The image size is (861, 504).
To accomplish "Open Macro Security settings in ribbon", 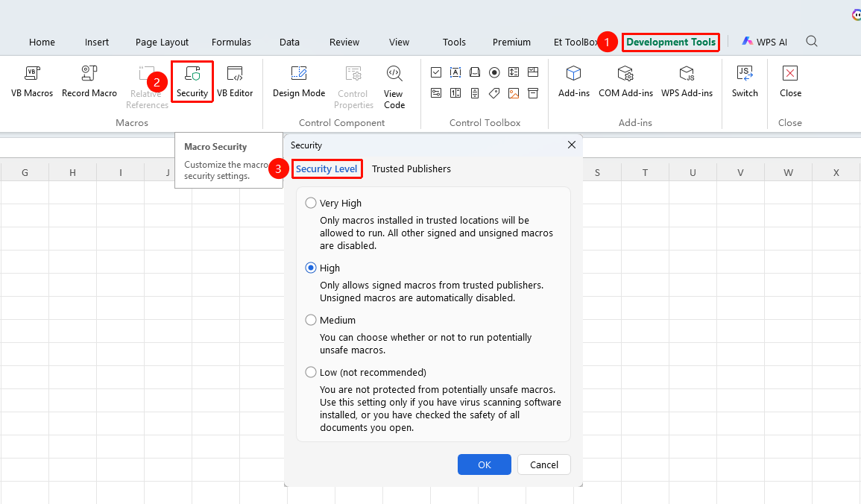I will coord(192,81).
